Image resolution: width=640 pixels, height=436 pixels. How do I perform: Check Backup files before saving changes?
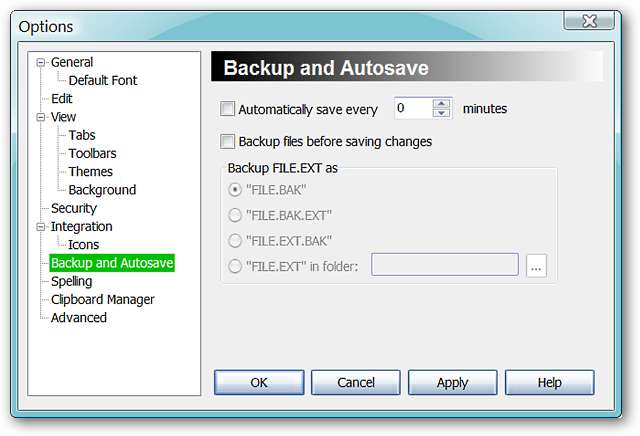pyautogui.click(x=228, y=141)
